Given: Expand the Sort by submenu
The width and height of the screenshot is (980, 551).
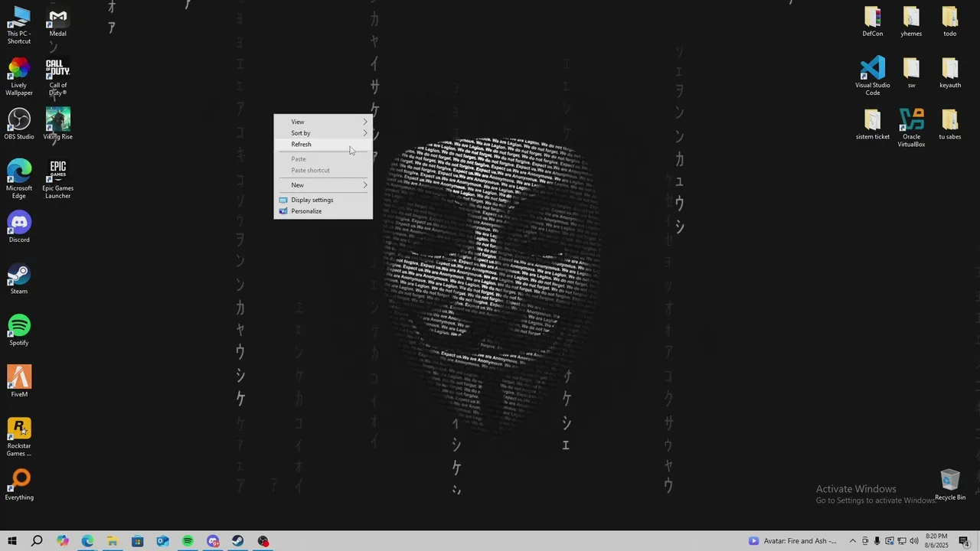Looking at the screenshot, I should click(x=323, y=133).
